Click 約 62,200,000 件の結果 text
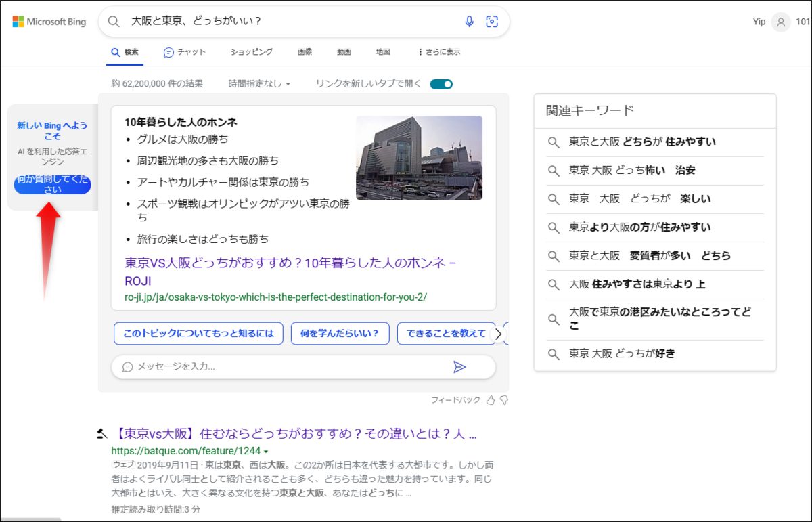 (157, 84)
